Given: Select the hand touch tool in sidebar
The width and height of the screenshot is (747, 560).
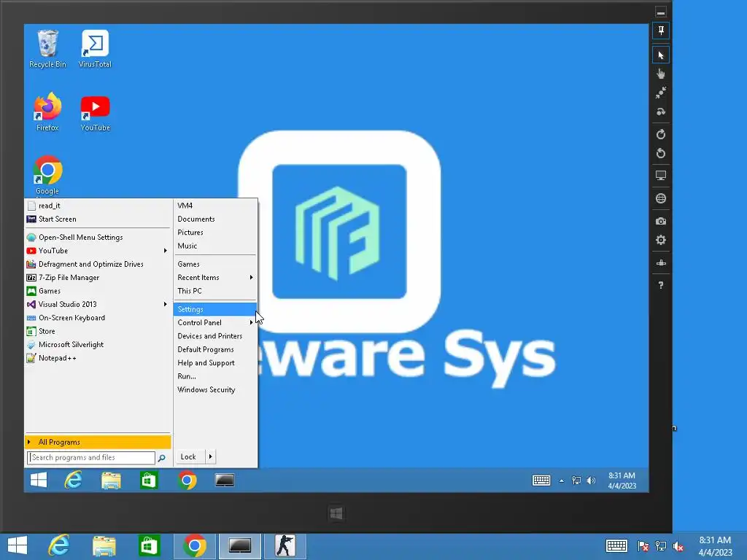Looking at the screenshot, I should click(x=661, y=74).
